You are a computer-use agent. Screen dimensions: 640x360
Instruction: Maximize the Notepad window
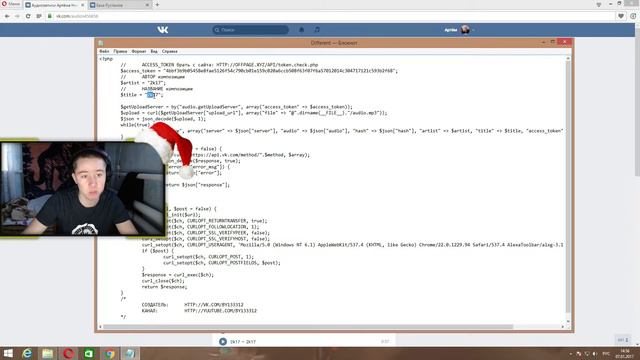coord(553,42)
